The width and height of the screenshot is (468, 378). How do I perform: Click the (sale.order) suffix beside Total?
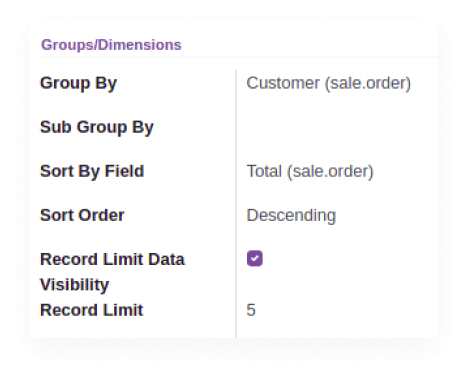tap(330, 172)
